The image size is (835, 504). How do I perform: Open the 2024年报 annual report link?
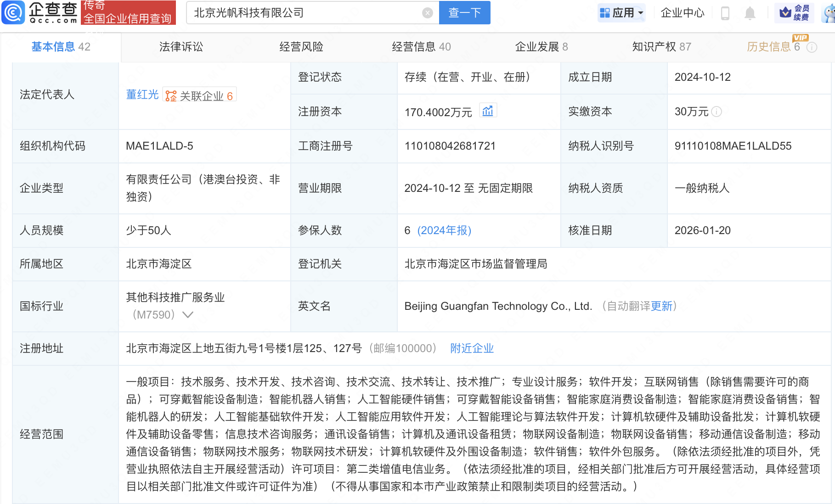point(444,230)
